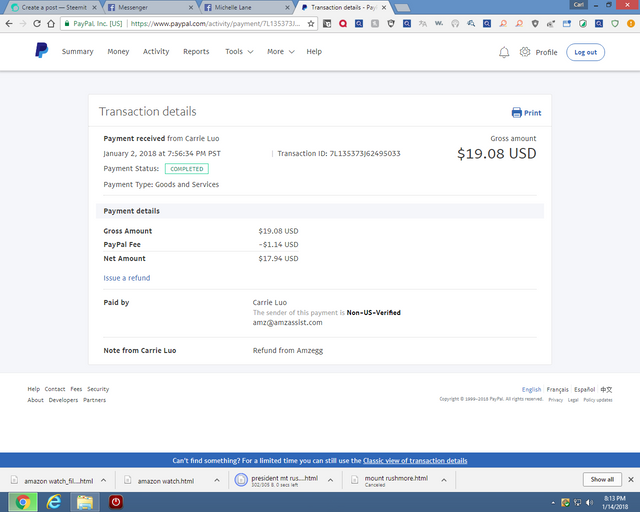The image size is (640, 512).
Task: Click the Log out button
Action: (585, 52)
